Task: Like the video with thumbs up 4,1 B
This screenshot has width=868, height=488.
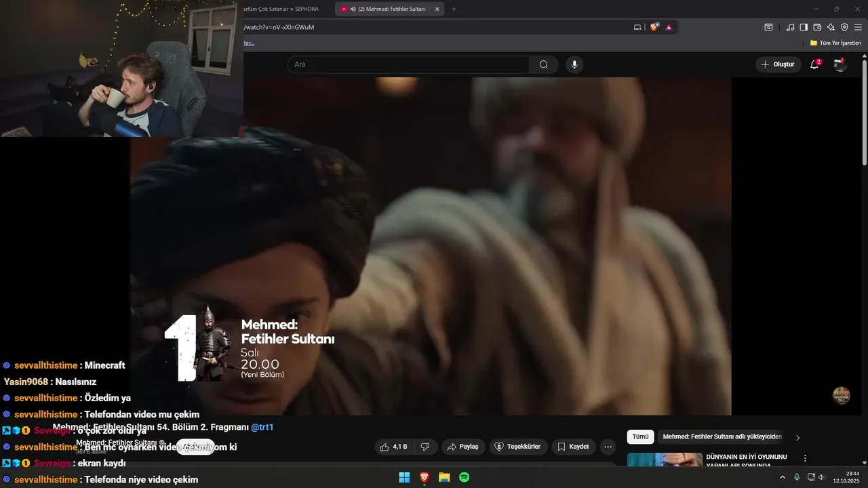Action: click(394, 447)
